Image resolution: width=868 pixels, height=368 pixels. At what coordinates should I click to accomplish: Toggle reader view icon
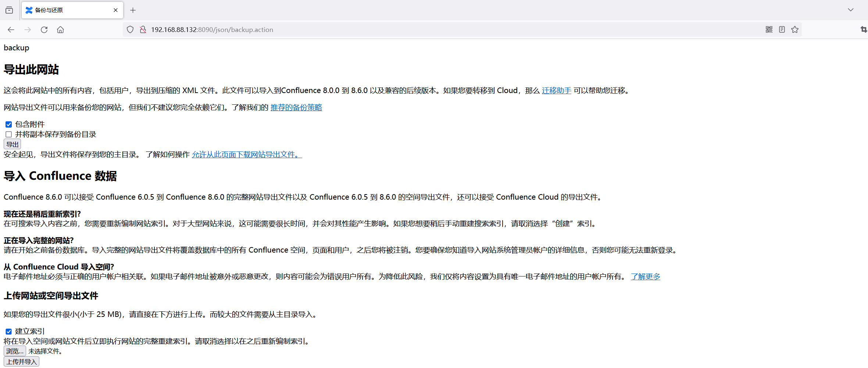coord(782,30)
